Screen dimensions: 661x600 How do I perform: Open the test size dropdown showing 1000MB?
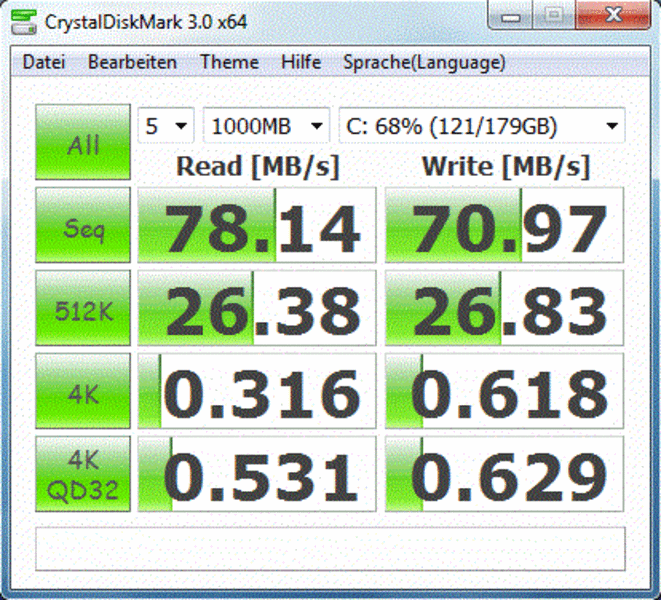[266, 126]
